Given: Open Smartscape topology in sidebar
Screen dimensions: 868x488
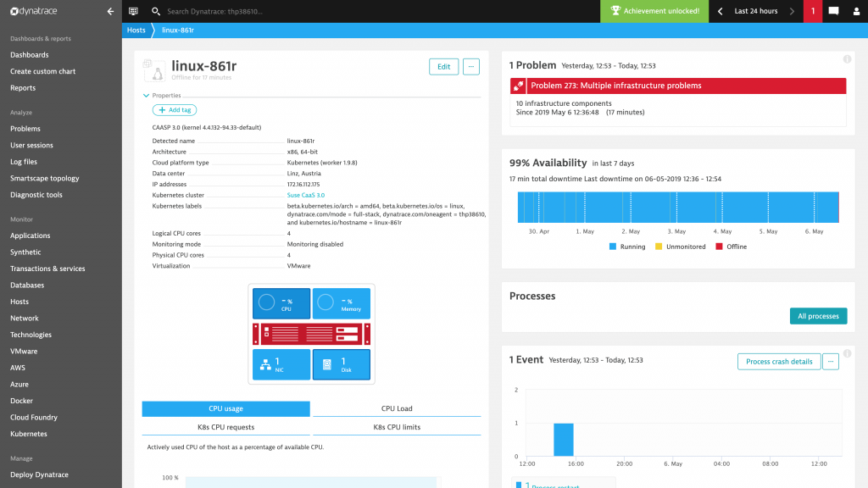Looking at the screenshot, I should point(44,179).
